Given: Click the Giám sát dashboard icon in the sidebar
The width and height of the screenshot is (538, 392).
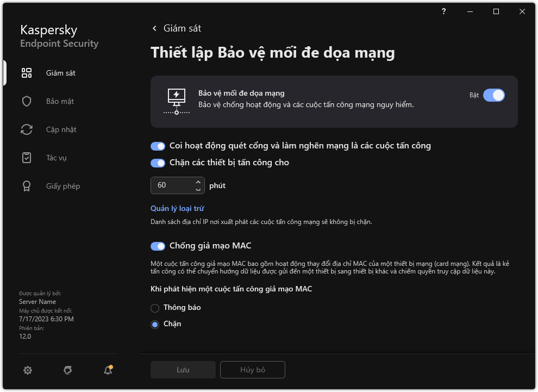Looking at the screenshot, I should (27, 73).
